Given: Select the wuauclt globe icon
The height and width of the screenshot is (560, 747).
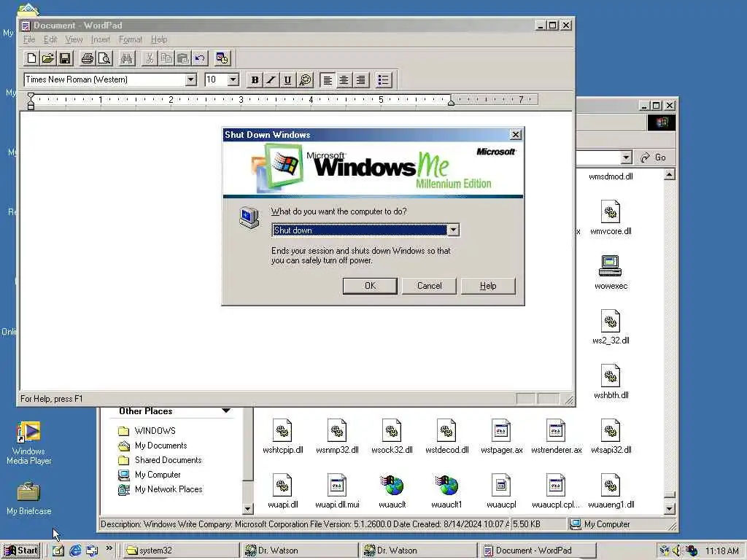Looking at the screenshot, I should (x=392, y=485).
